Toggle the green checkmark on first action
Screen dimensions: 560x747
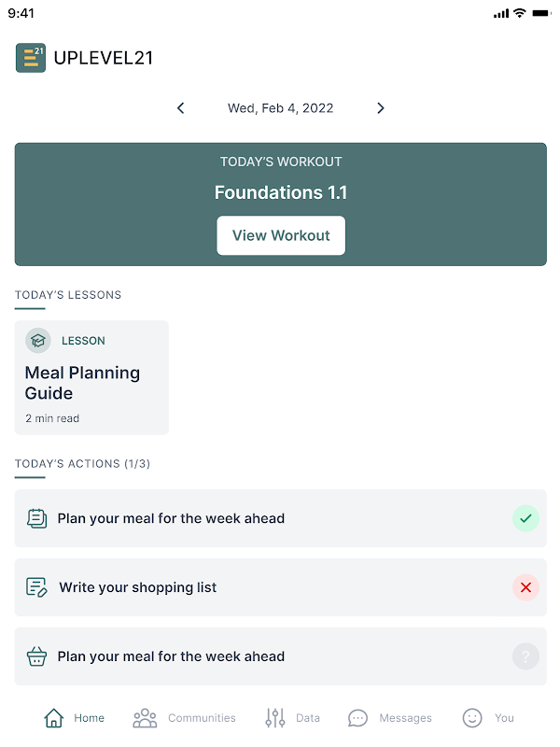pyautogui.click(x=525, y=518)
